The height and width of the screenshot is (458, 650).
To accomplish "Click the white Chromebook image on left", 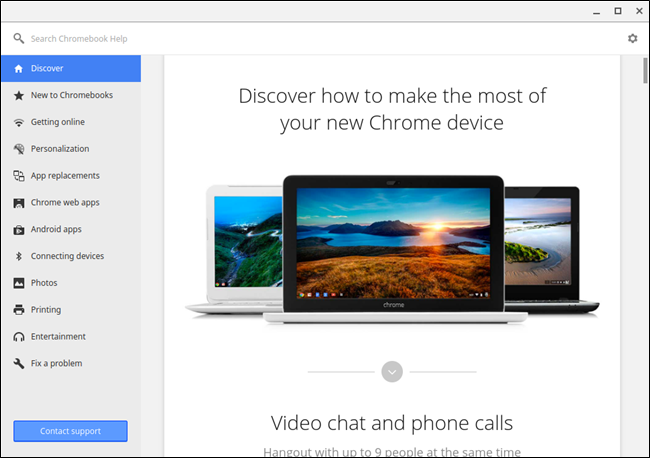I will 245,251.
